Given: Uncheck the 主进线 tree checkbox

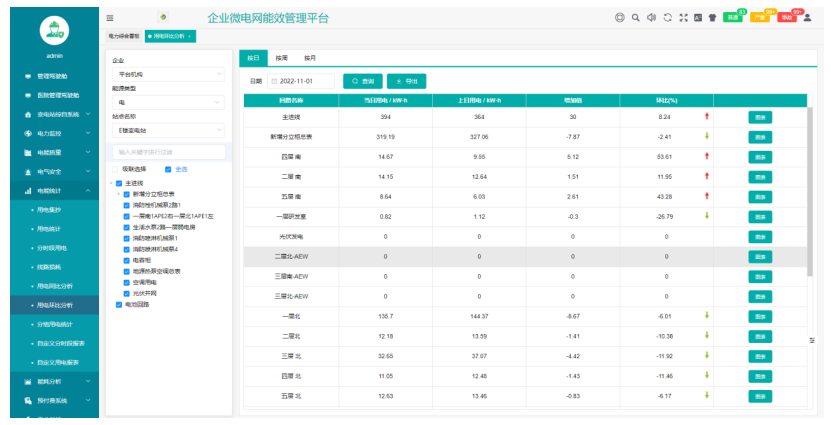Looking at the screenshot, I should tap(119, 183).
